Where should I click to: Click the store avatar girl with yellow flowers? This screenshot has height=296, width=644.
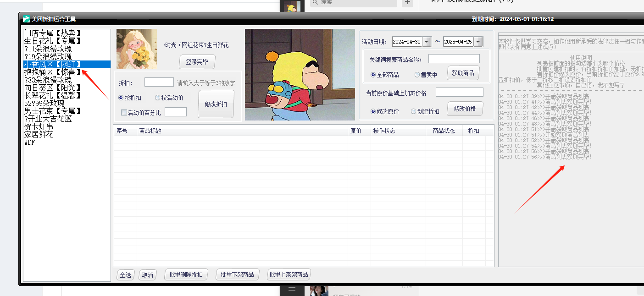click(137, 49)
